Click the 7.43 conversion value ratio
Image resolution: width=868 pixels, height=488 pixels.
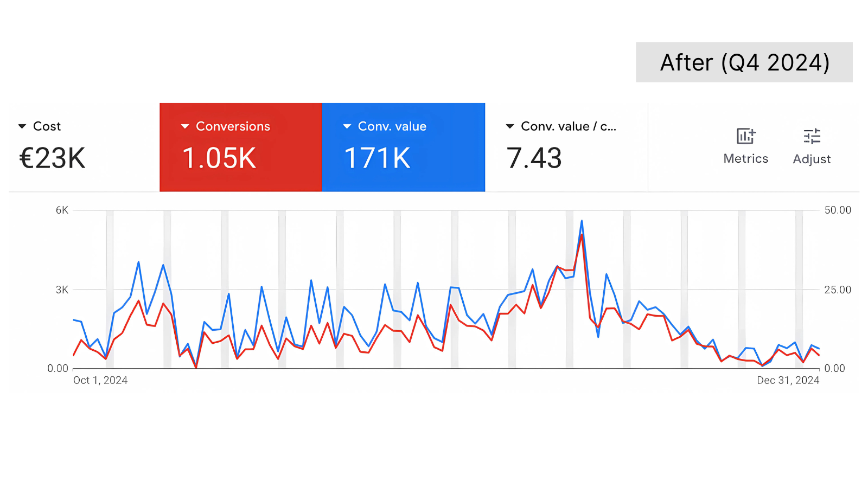coord(534,158)
